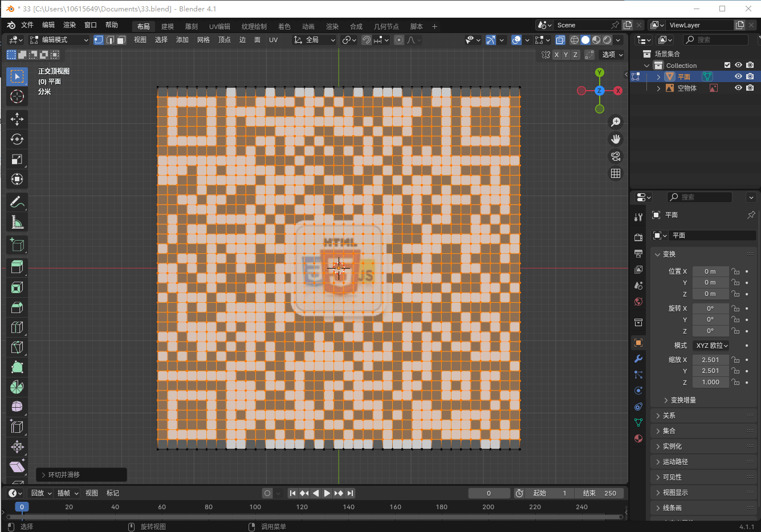This screenshot has width=761, height=532.
Task: Select the Move tool
Action: point(17,119)
